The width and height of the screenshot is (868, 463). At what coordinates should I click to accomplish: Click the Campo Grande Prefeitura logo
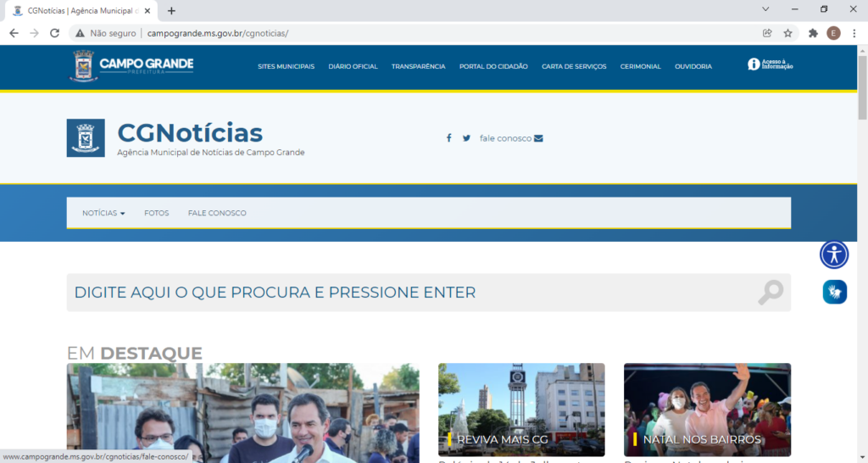click(x=131, y=66)
